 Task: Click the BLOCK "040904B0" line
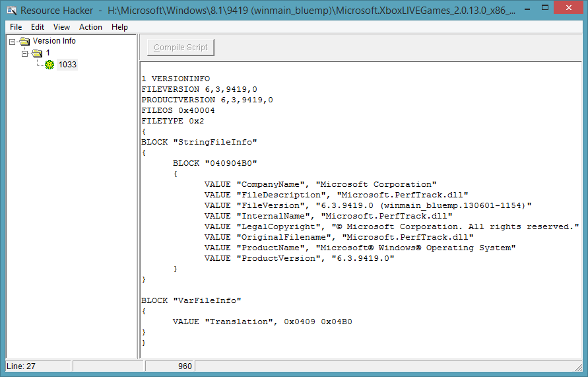[x=215, y=163]
